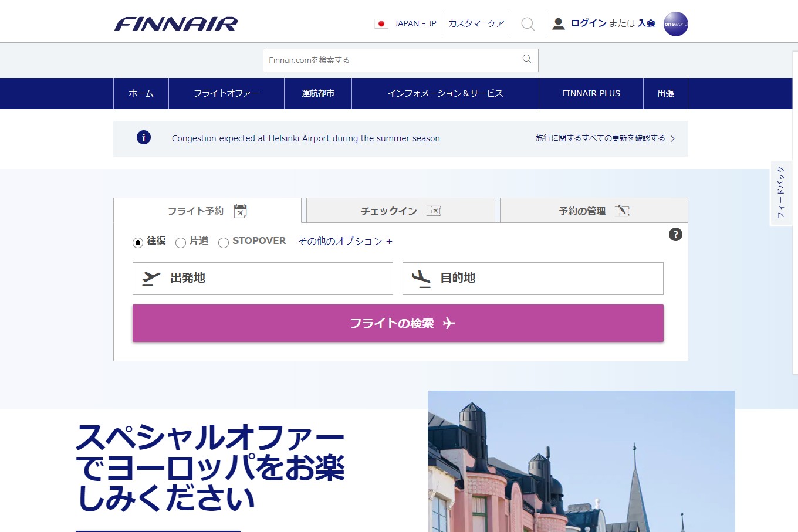Open the フライトオファー menu

[226, 93]
